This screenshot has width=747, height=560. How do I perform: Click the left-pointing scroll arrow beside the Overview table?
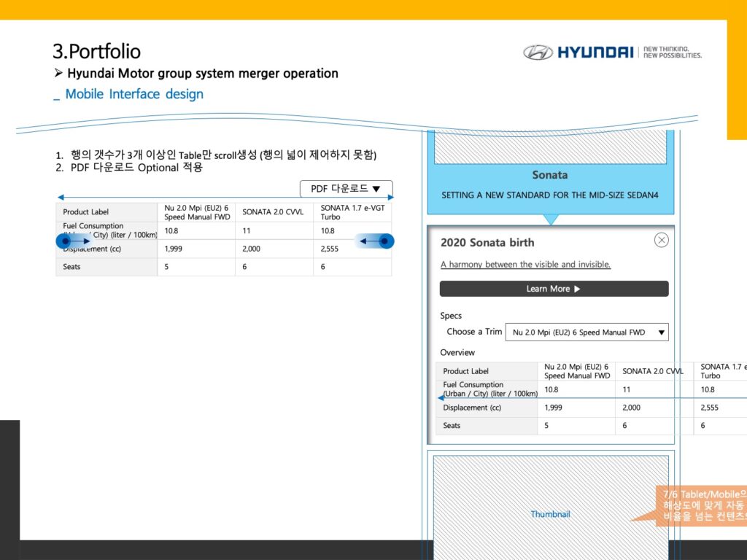click(441, 398)
